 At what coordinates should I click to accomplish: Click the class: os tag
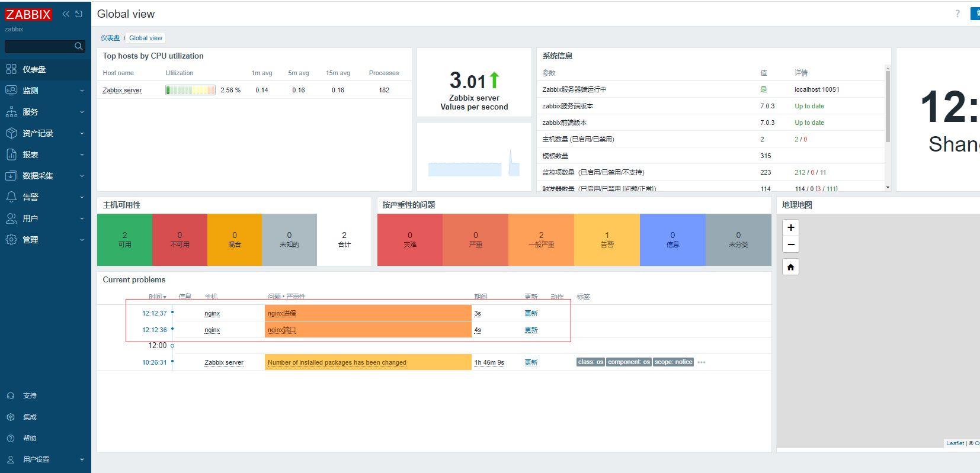591,362
